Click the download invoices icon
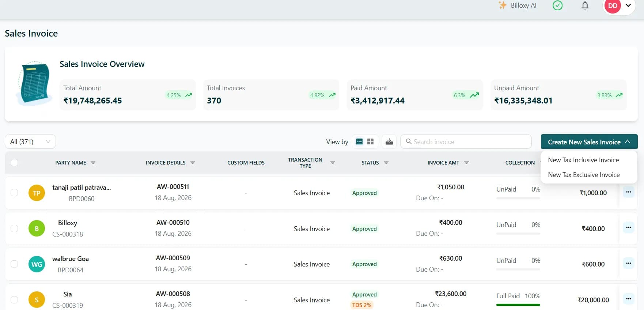Viewport: 644px width, 310px height. click(x=389, y=141)
